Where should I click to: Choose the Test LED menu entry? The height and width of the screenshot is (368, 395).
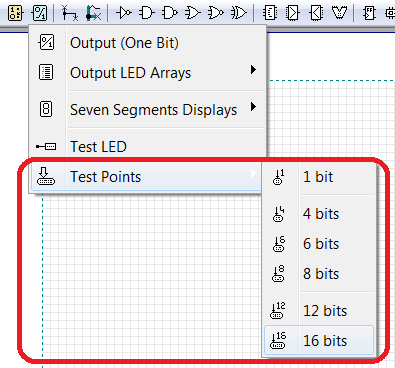tap(148, 146)
